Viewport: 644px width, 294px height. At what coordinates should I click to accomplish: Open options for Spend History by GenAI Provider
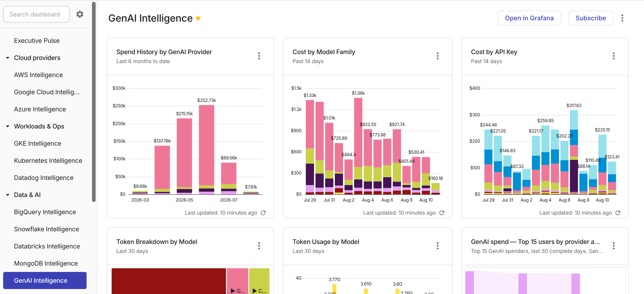point(259,56)
